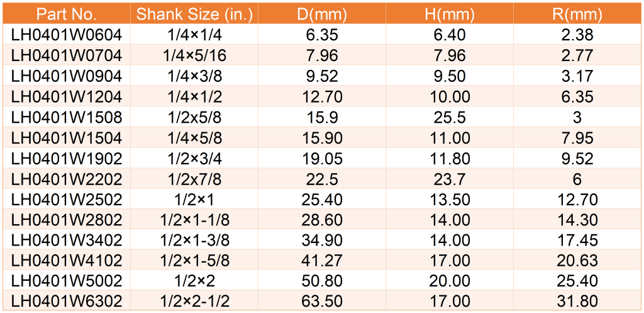Select the H(mm) column header
The width and height of the screenshot is (644, 313).
pyautogui.click(x=450, y=14)
